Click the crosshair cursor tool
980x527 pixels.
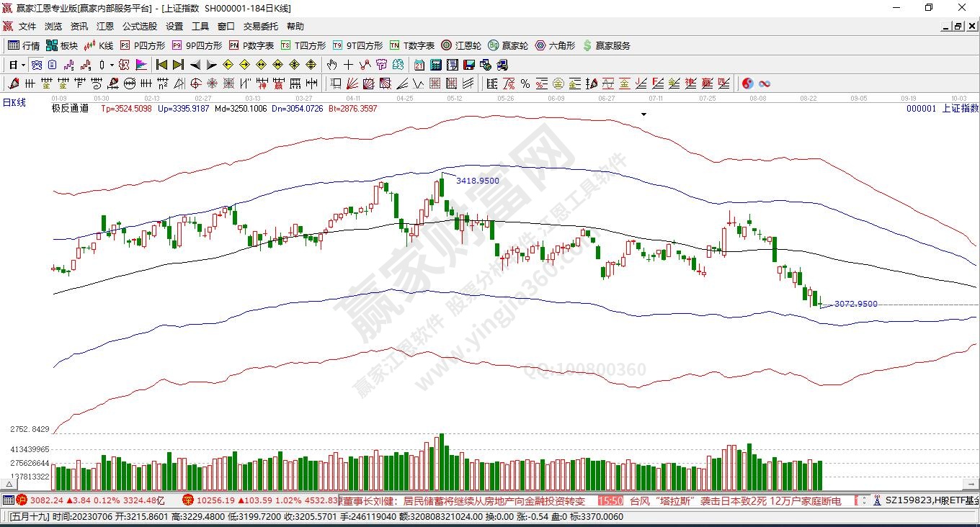tap(348, 65)
